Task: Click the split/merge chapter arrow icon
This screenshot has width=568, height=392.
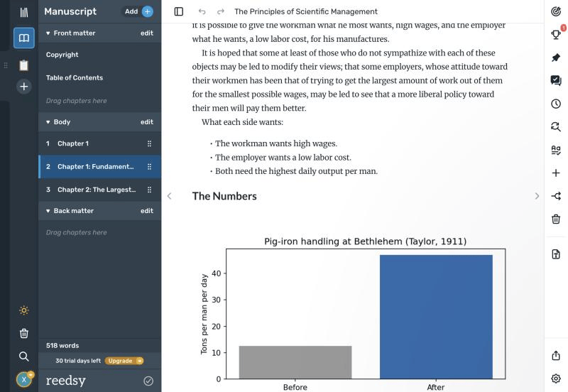Action: 556,196
